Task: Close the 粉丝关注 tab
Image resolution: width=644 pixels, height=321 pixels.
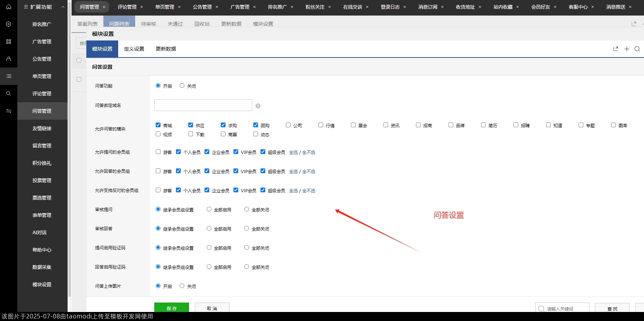Action: [330, 7]
